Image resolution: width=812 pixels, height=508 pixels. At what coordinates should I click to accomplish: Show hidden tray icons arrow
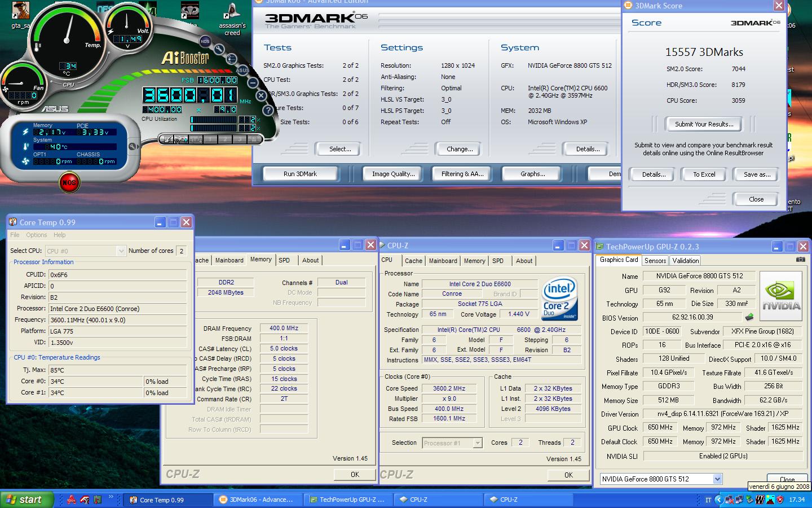pos(719,500)
